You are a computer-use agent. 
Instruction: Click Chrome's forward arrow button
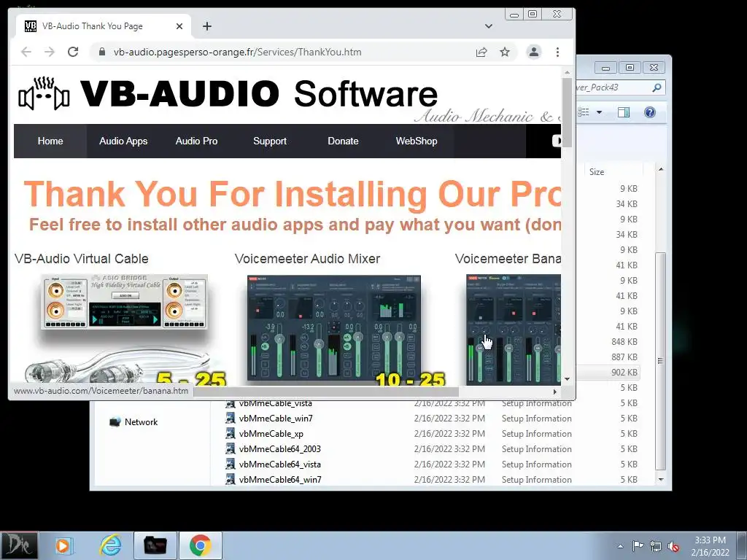pyautogui.click(x=50, y=52)
